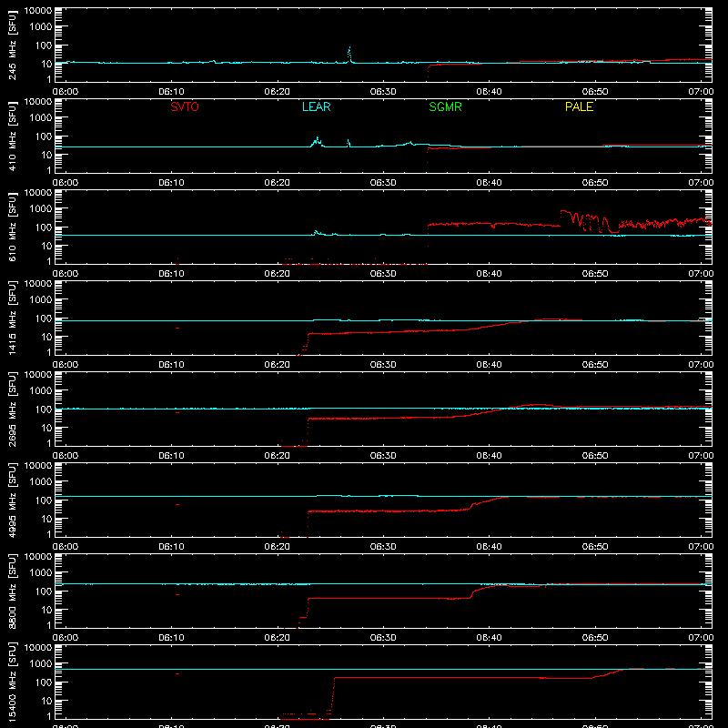728x728 pixels.
Task: Click the 06:00 tick label under the 8800 MHz panel
Action: (x=66, y=638)
